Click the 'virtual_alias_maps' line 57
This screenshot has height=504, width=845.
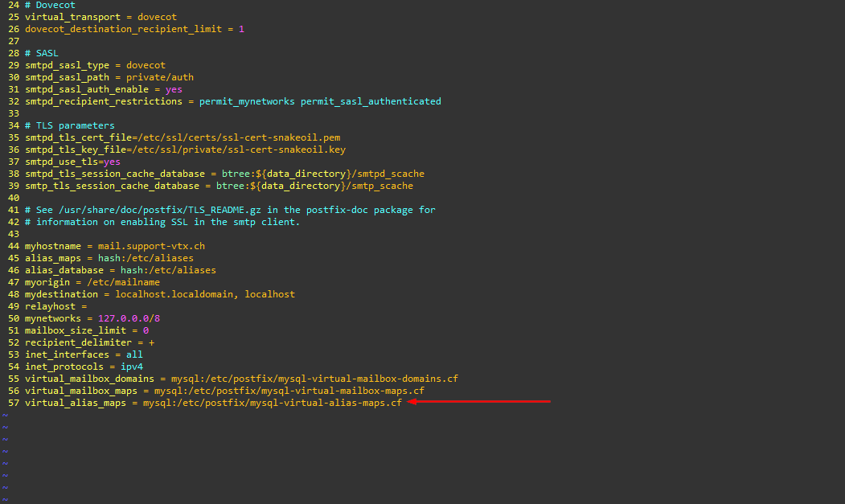[x=213, y=404]
